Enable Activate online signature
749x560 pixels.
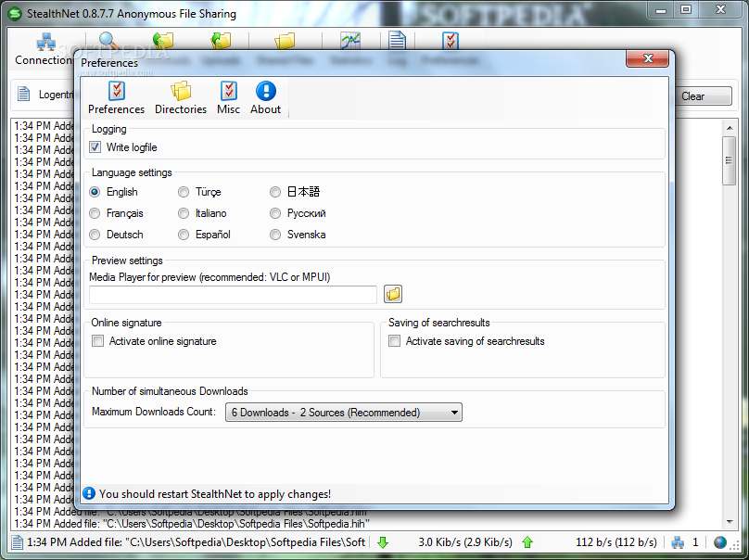(x=98, y=340)
